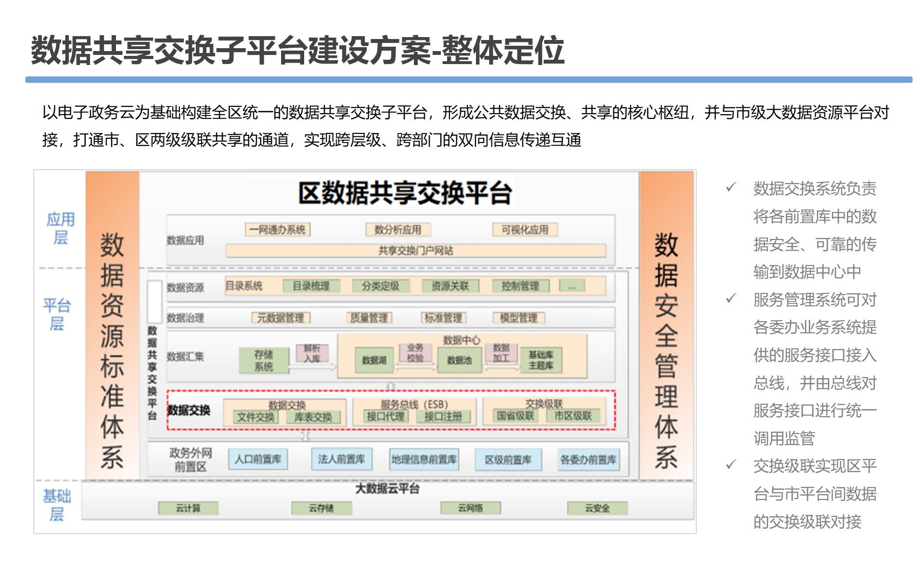The width and height of the screenshot is (924, 578).
Task: Click the 可视化应用 box
Action: [525, 230]
